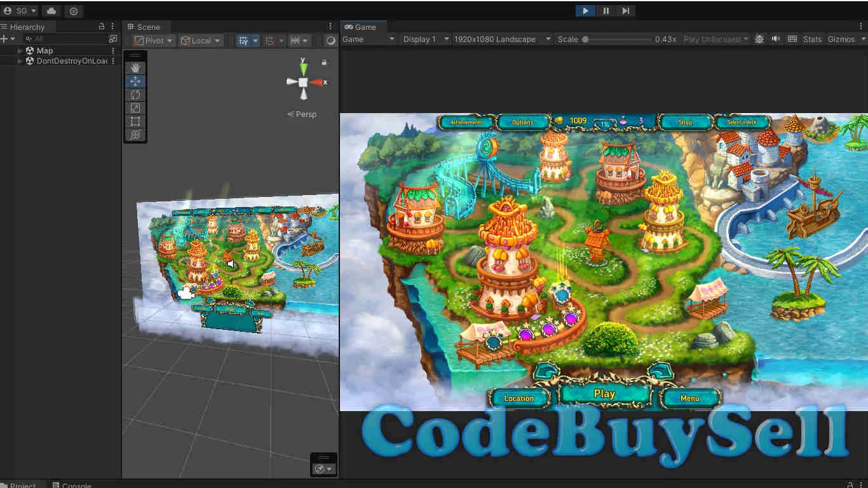
Task: Open the Unity version control icon
Action: 74,11
